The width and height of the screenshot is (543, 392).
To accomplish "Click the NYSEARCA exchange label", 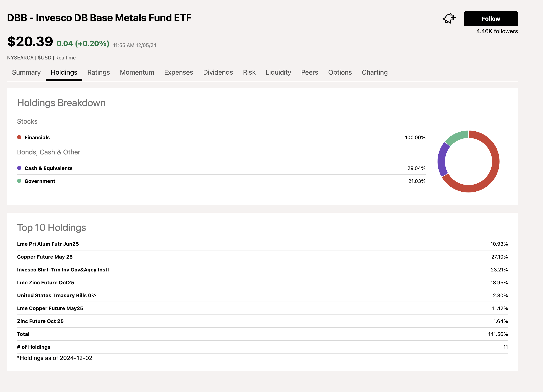I will [20, 58].
